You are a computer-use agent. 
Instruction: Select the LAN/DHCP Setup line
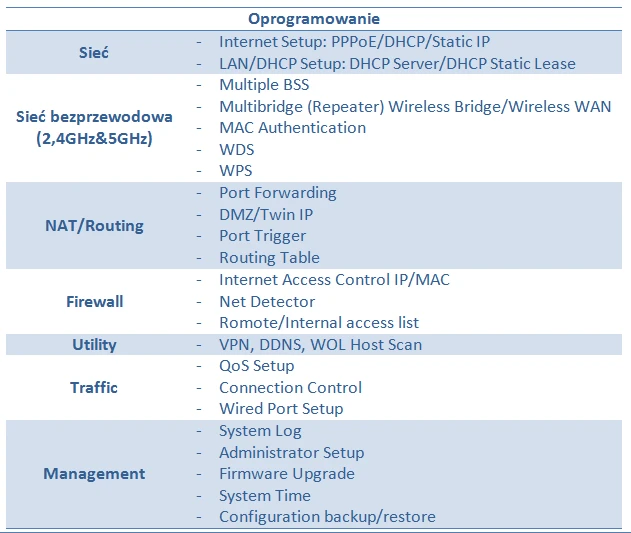pyautogui.click(x=397, y=63)
